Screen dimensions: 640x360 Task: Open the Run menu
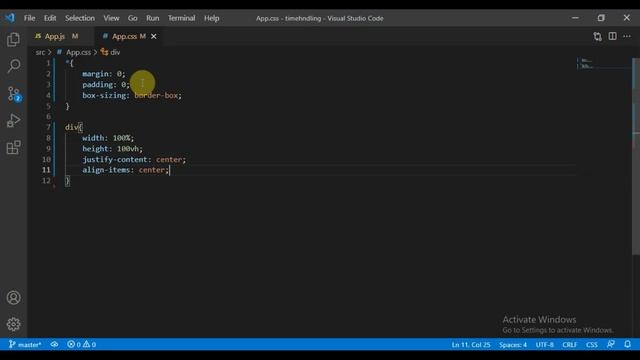[153, 18]
